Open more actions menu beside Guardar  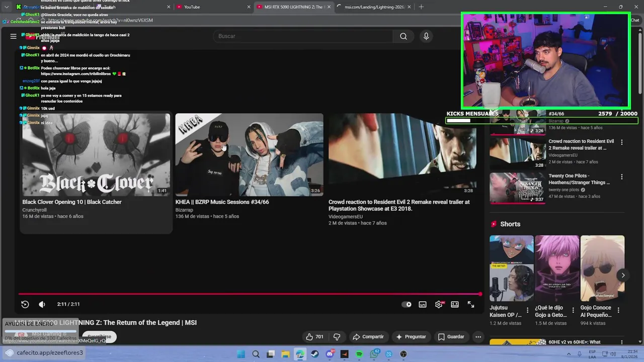point(478,337)
